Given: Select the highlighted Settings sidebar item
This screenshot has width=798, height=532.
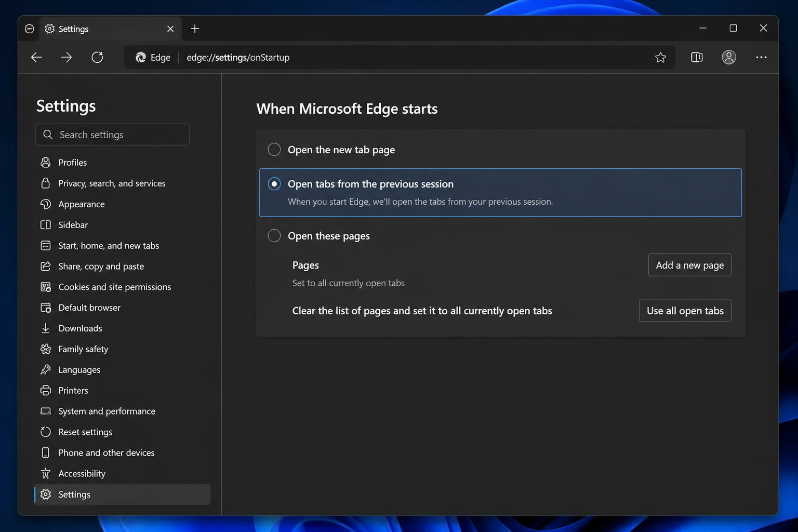Looking at the screenshot, I should point(122,494).
